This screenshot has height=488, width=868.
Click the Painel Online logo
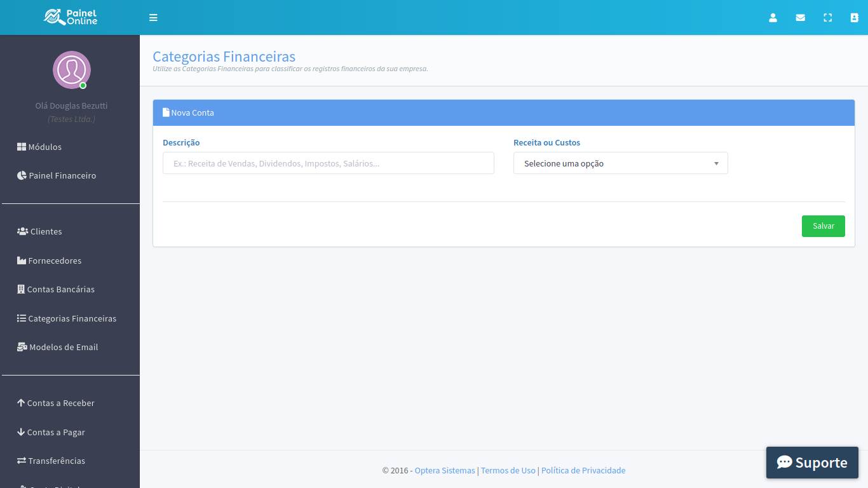pos(71,17)
